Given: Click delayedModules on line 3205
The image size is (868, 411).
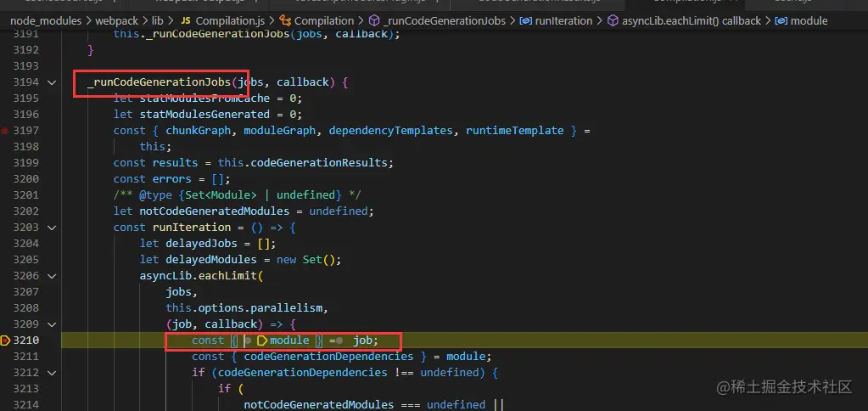Looking at the screenshot, I should coord(211,259).
